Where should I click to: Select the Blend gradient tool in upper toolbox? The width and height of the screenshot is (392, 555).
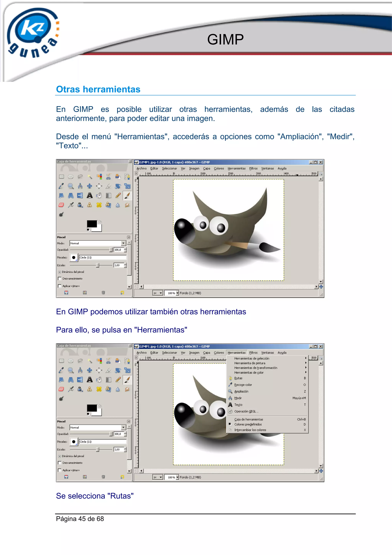pyautogui.click(x=109, y=196)
